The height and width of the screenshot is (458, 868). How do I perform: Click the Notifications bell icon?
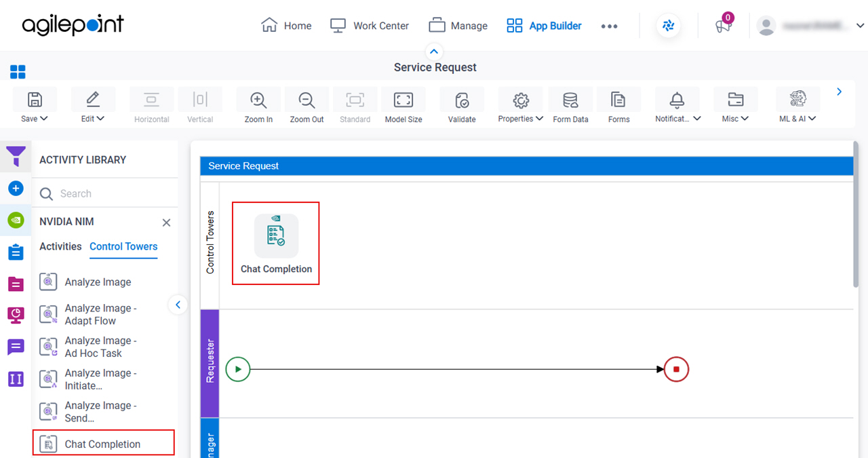tap(677, 100)
